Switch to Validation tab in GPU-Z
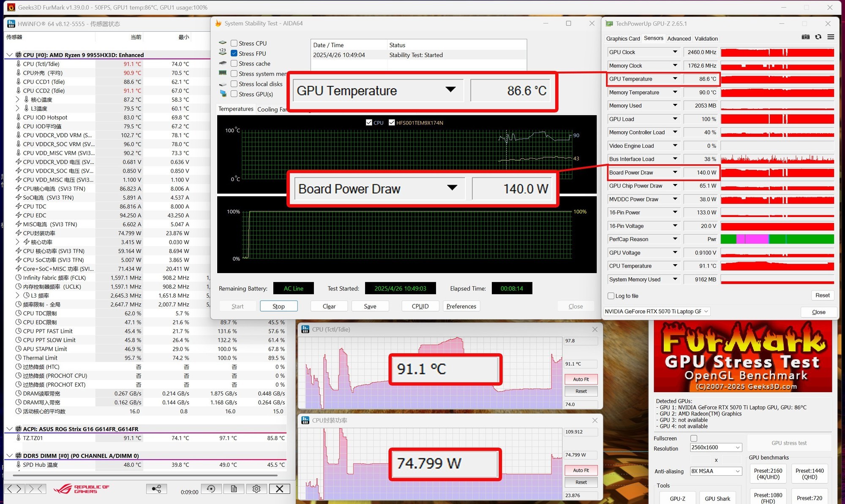This screenshot has width=845, height=504. tap(706, 38)
